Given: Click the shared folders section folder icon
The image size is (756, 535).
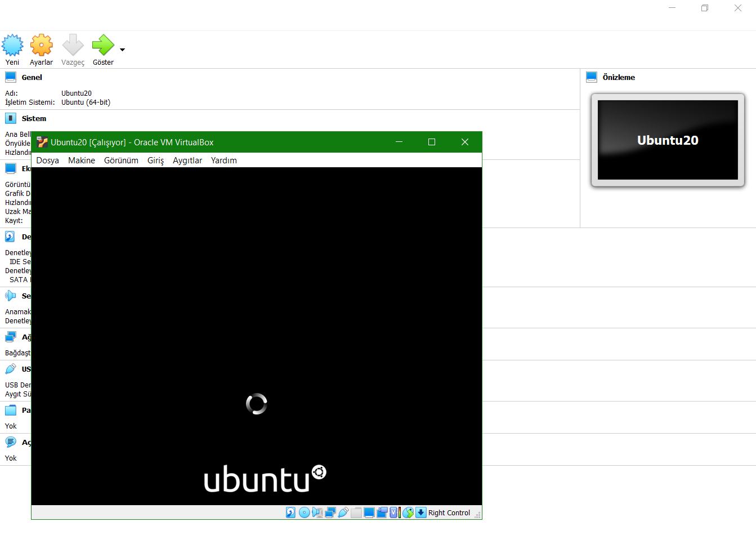Looking at the screenshot, I should tap(11, 410).
